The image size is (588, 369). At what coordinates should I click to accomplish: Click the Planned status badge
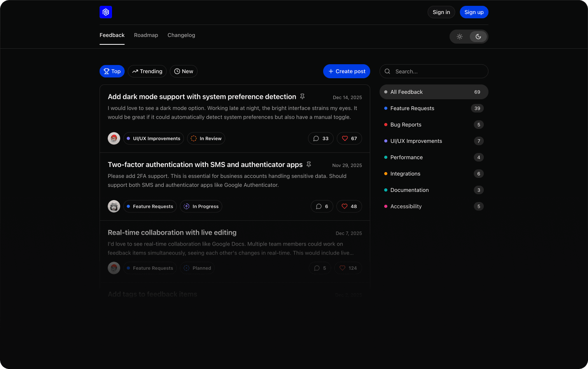click(x=197, y=268)
